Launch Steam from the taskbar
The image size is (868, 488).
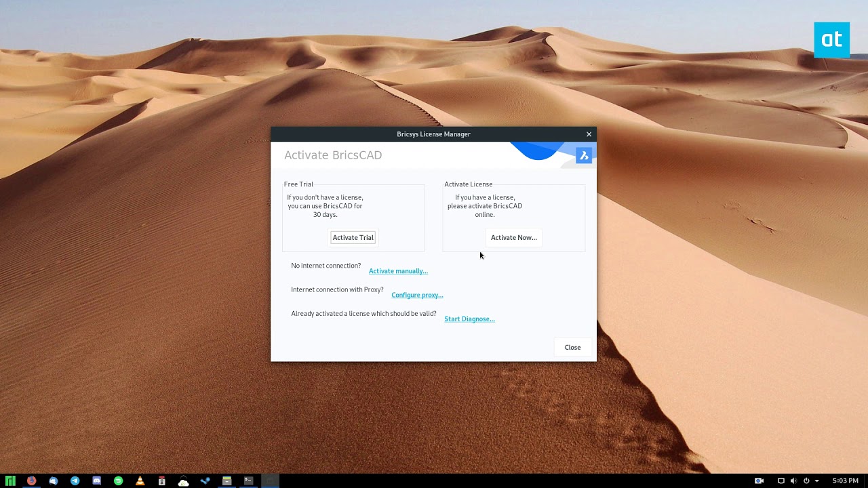(205, 481)
